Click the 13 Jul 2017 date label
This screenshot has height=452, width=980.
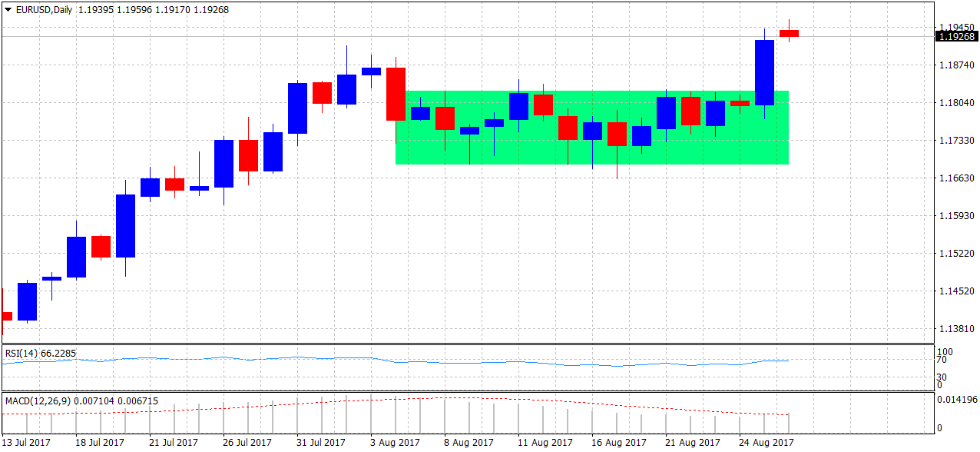pos(27,443)
